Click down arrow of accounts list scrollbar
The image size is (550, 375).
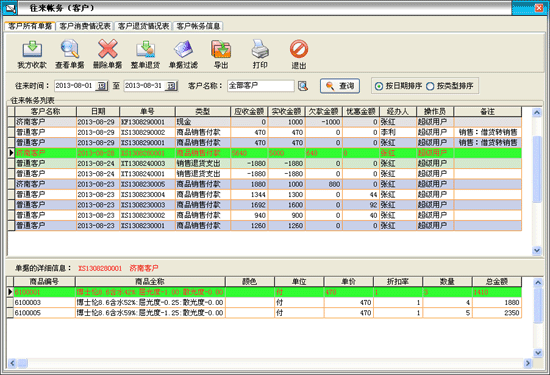coord(537,250)
